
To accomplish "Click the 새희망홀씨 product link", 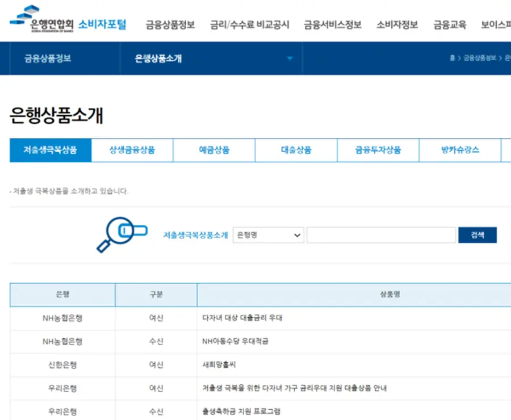I will tap(219, 365).
